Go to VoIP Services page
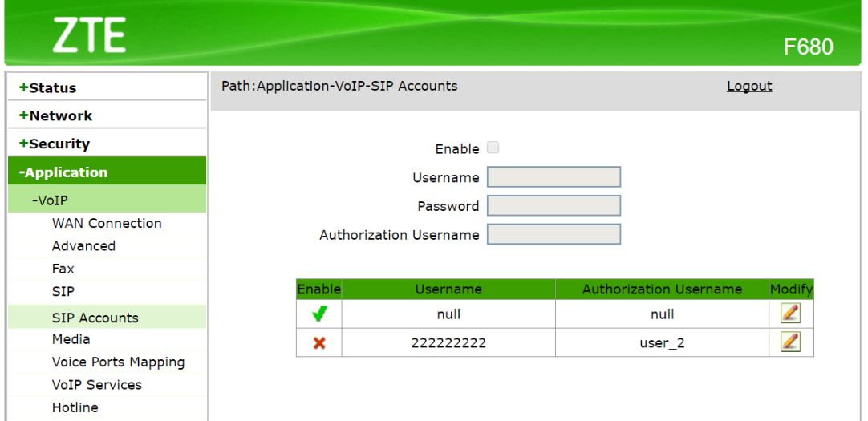 tap(97, 384)
